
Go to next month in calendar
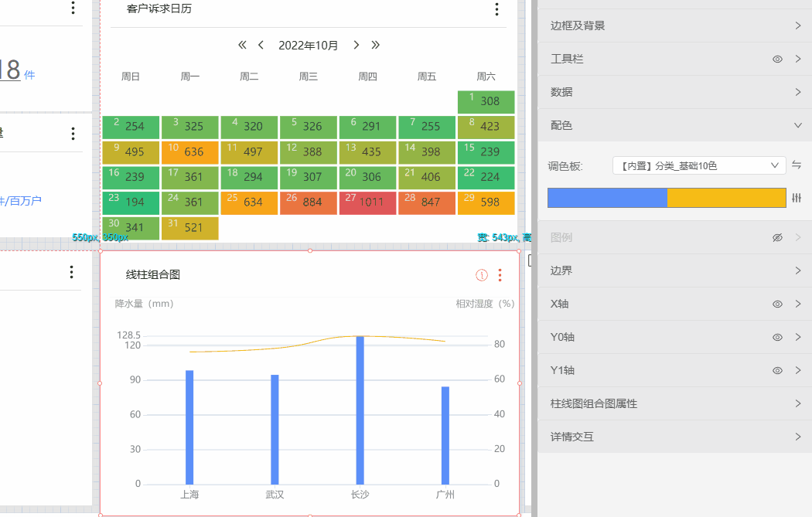[356, 45]
